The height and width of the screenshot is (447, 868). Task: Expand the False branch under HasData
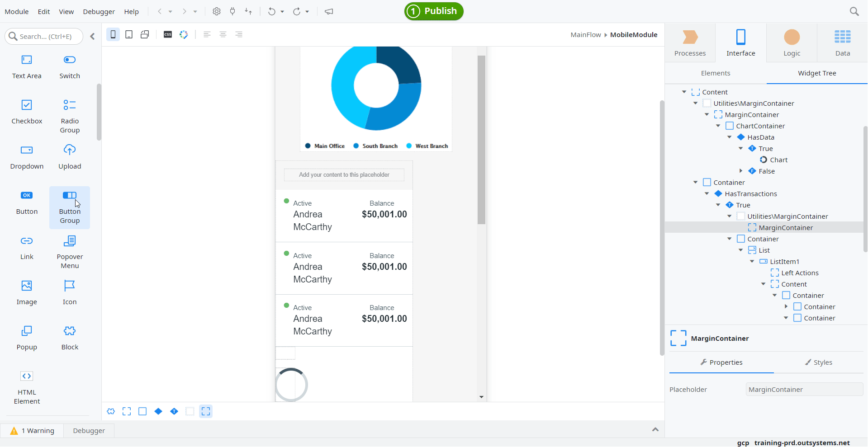[741, 171]
